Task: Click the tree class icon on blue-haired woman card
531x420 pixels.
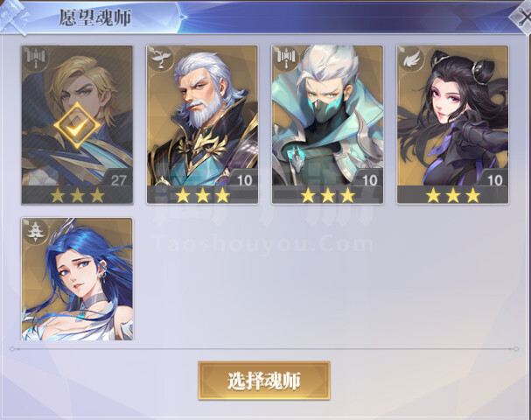Action: pyautogui.click(x=36, y=231)
